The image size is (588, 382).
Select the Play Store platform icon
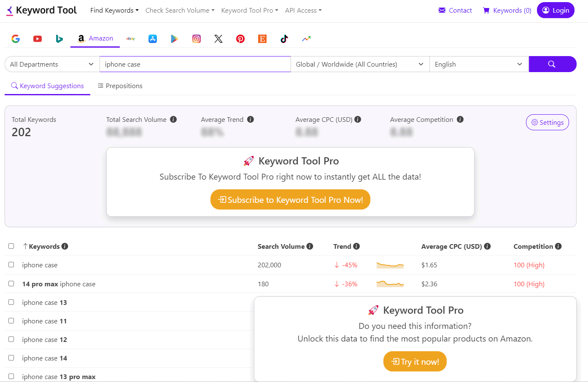(x=174, y=39)
